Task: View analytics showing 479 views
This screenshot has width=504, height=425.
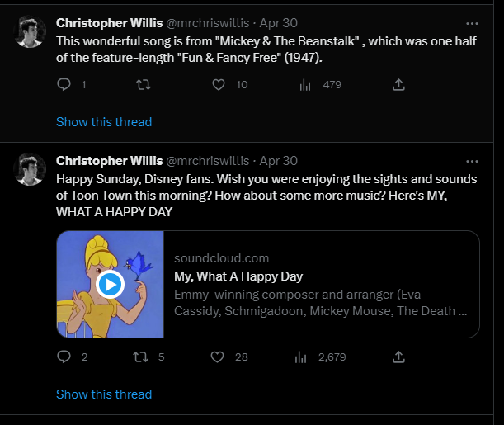Action: 305,85
